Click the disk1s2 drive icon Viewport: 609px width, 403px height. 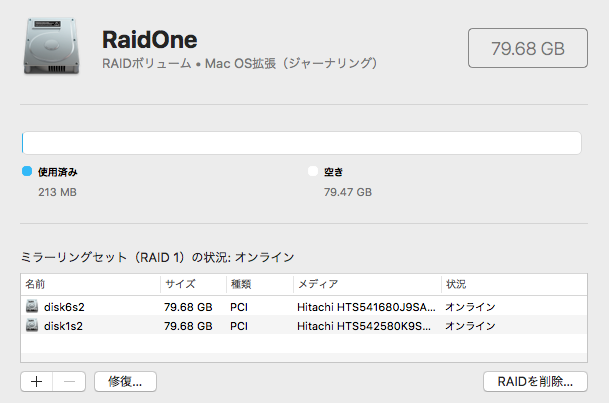tap(32, 325)
